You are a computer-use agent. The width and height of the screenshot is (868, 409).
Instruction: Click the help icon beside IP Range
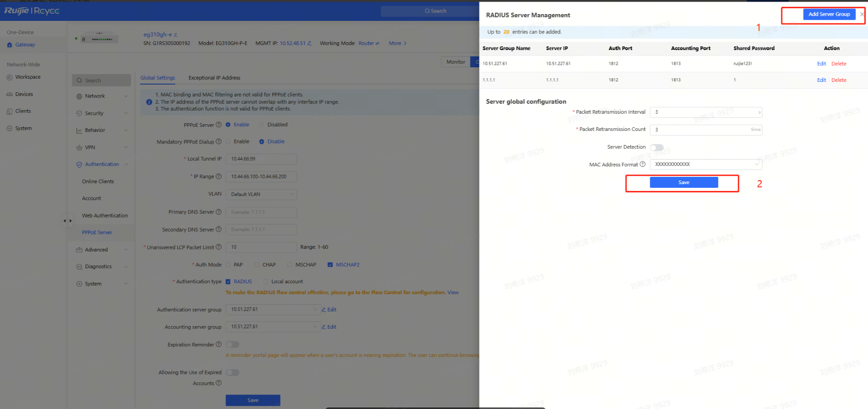pos(218,176)
